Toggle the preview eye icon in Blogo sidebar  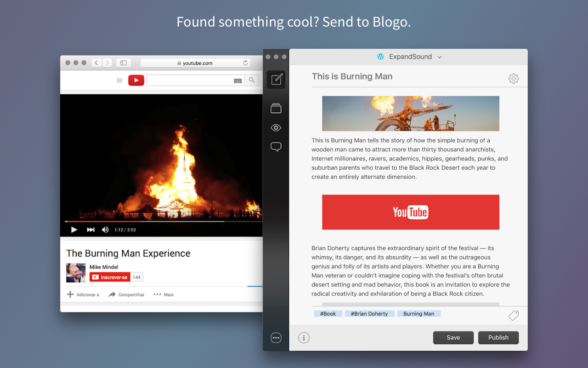[276, 128]
